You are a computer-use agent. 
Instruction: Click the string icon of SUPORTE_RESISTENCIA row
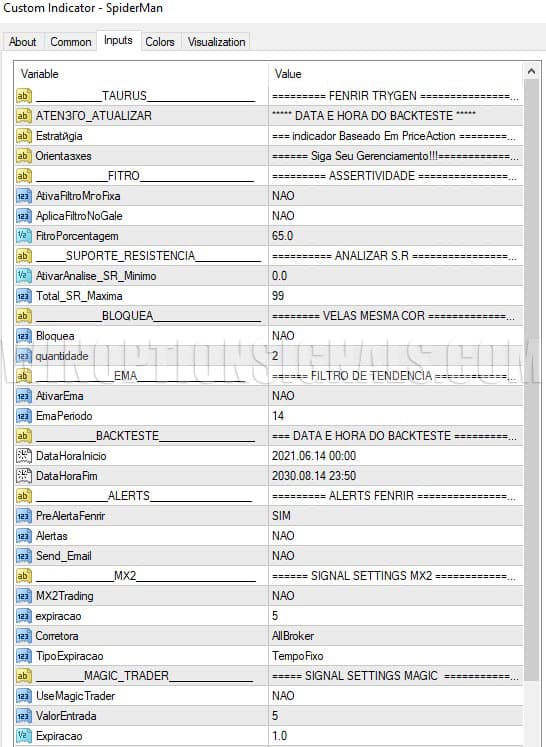click(23, 256)
